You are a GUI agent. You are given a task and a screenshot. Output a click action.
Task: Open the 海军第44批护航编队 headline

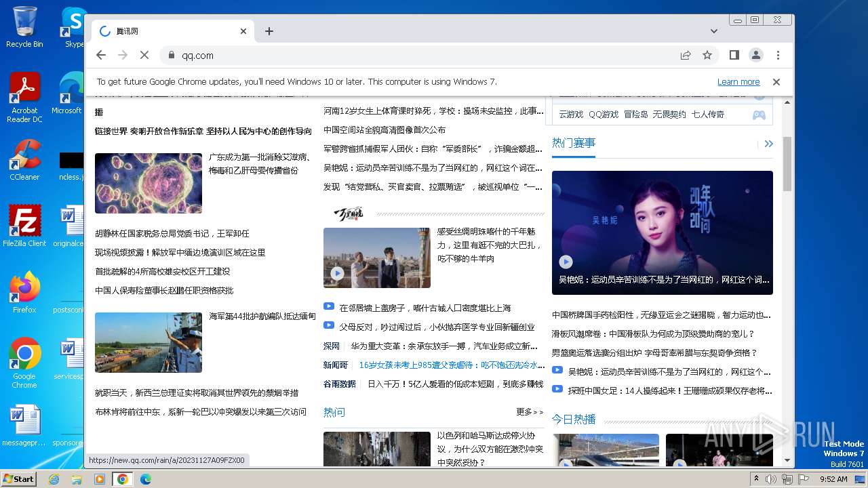click(x=262, y=317)
